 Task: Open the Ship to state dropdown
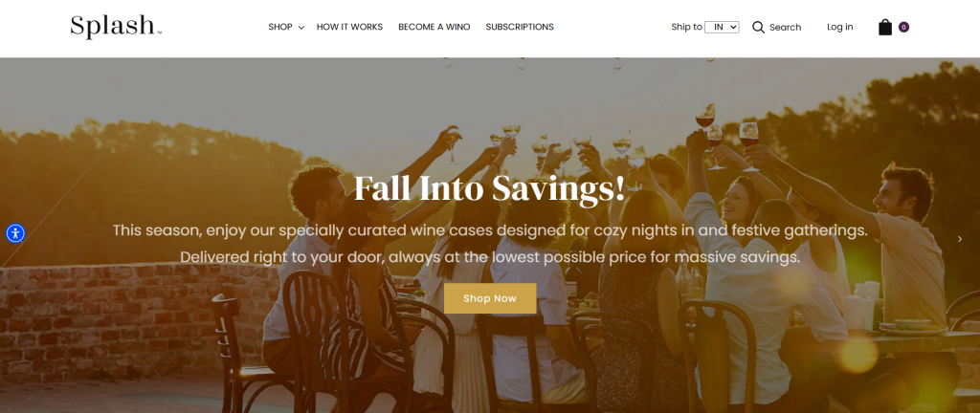click(x=722, y=27)
